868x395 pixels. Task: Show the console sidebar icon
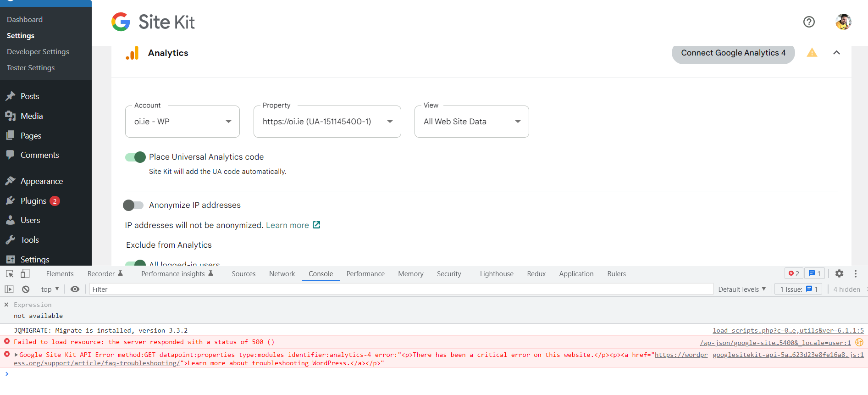click(x=9, y=289)
